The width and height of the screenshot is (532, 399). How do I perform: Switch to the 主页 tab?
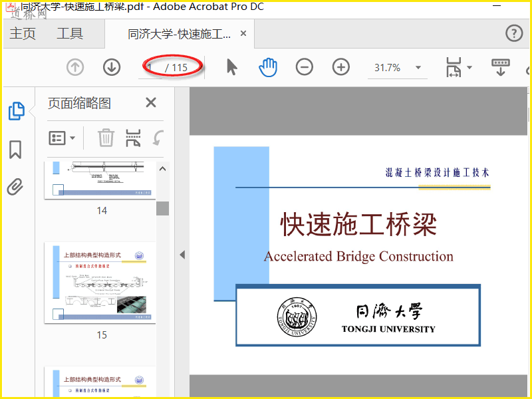tap(23, 34)
